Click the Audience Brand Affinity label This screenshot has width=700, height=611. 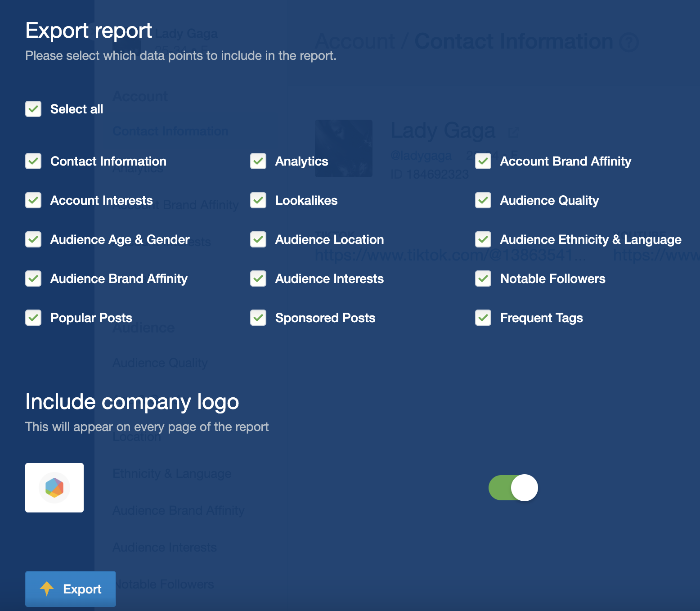pos(119,279)
